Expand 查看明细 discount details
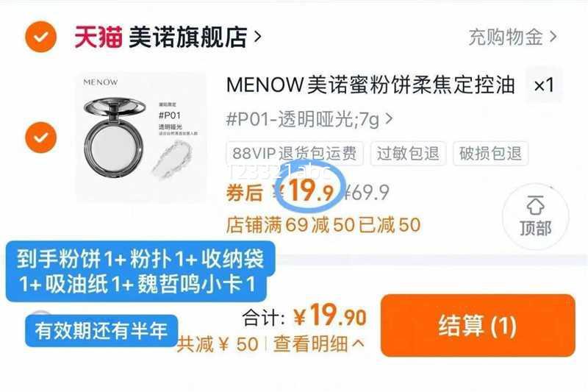The image size is (588, 392). pyautogui.click(x=318, y=343)
